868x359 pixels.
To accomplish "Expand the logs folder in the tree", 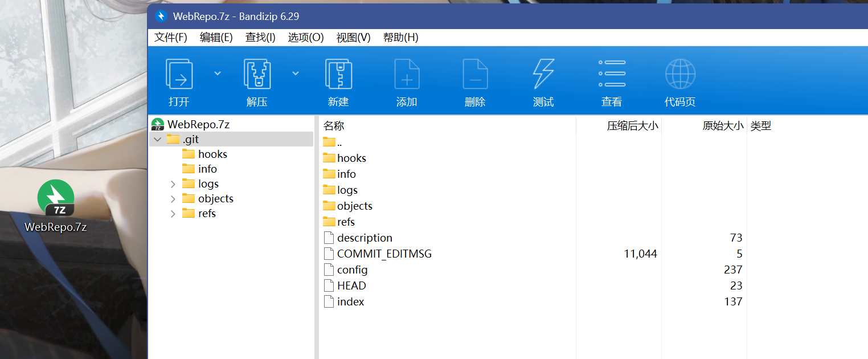I will pyautogui.click(x=173, y=184).
